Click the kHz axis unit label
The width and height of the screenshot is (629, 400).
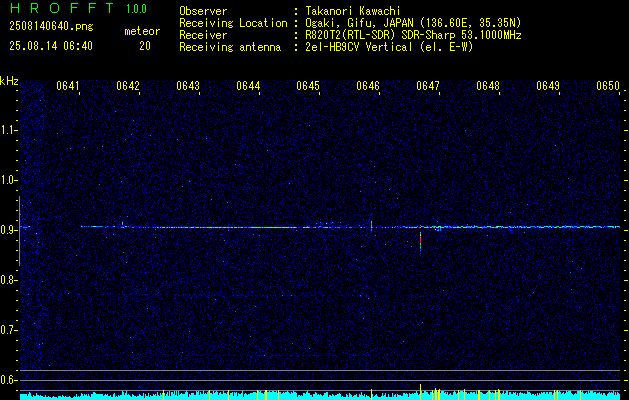[9, 81]
